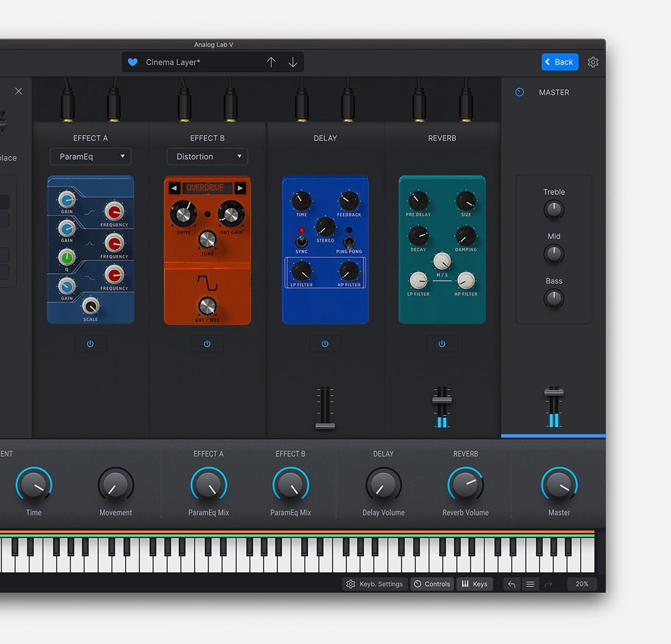Go to previous preset with up arrow
The height and width of the screenshot is (644, 671).
[x=271, y=62]
